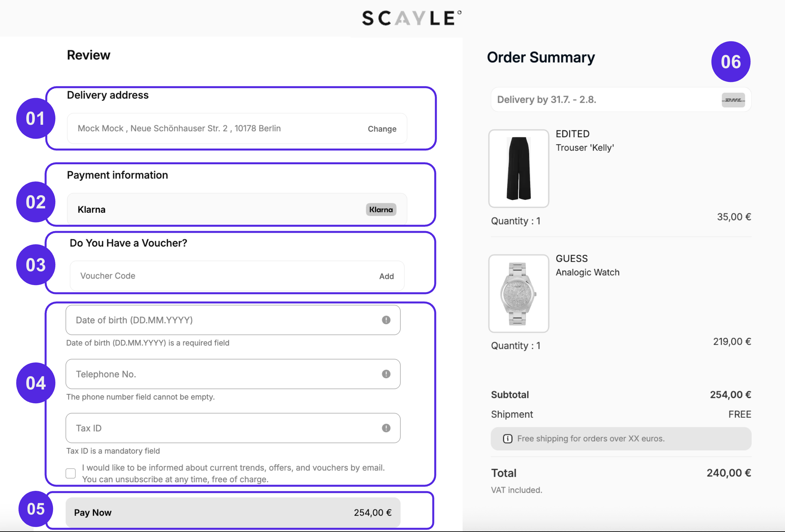Click the DHL carrier logo

[x=733, y=100]
